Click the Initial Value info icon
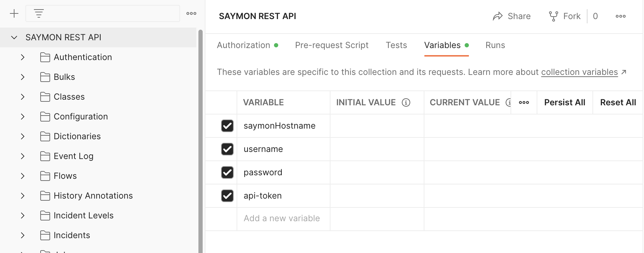 point(406,102)
